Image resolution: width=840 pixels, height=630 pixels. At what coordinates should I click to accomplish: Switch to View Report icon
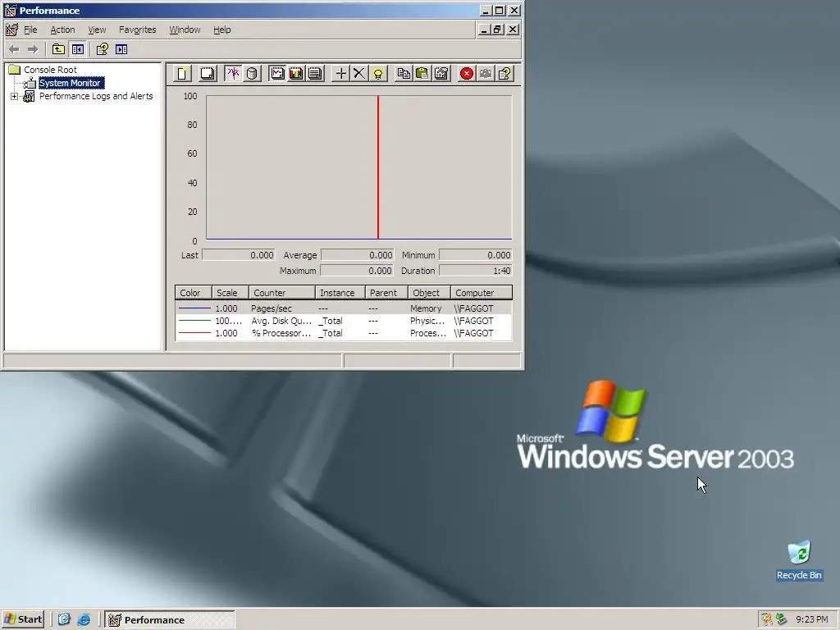click(315, 73)
